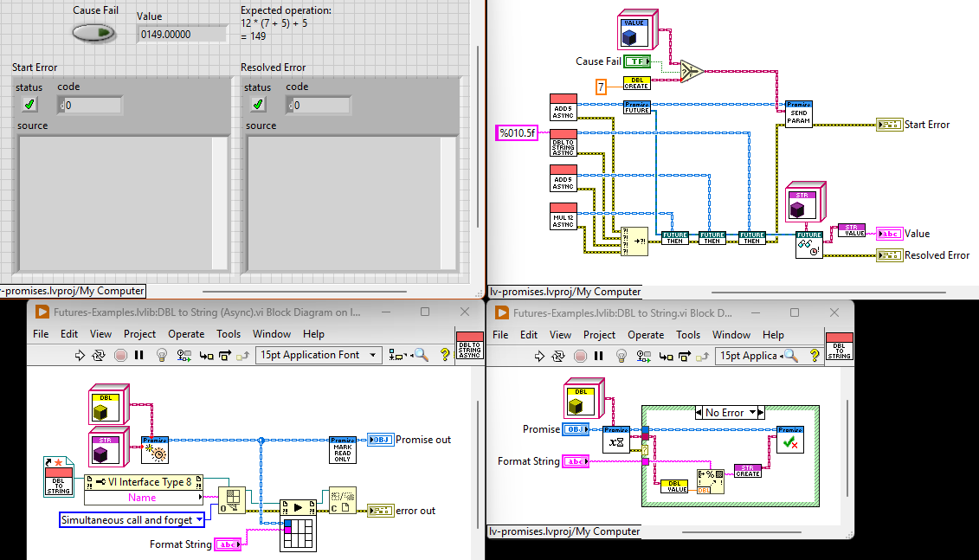This screenshot has width=979, height=560.
Task: Select the Run Continuously icon
Action: click(x=97, y=355)
